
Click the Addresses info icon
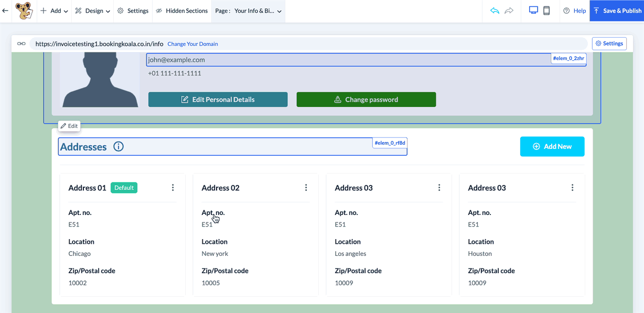coord(119,147)
